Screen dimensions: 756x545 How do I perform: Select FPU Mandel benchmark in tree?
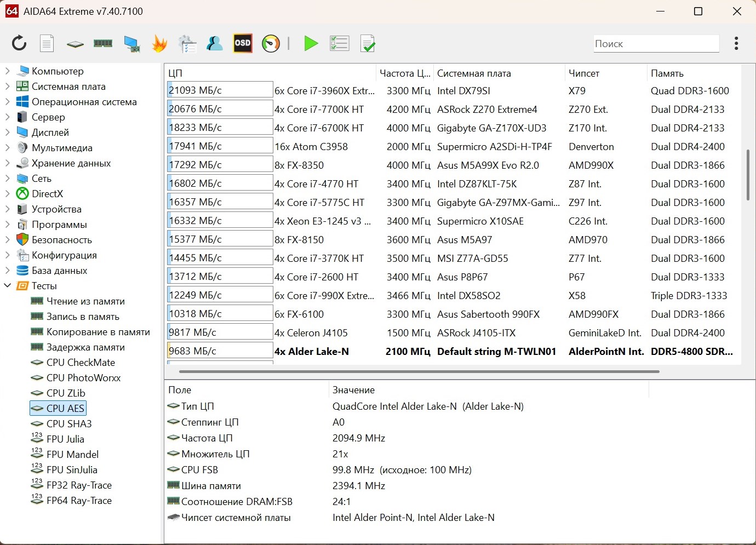click(x=72, y=454)
